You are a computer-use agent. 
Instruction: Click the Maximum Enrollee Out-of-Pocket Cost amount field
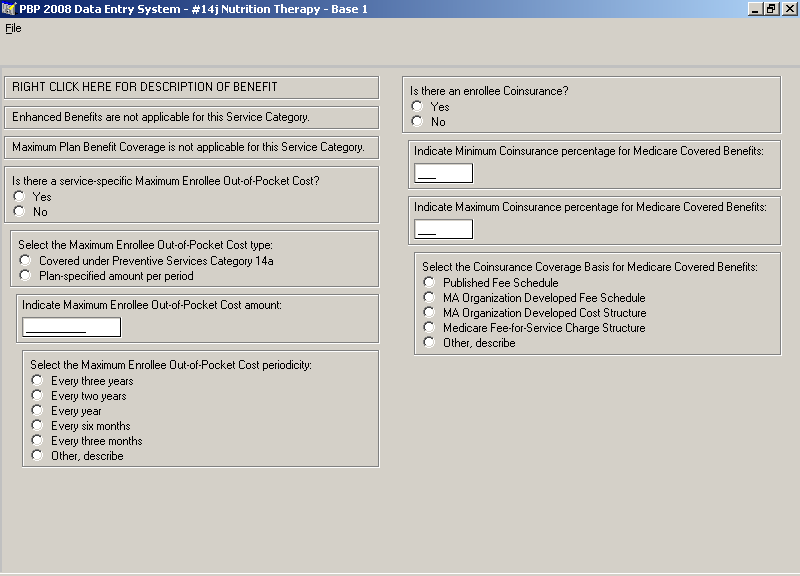click(x=71, y=327)
